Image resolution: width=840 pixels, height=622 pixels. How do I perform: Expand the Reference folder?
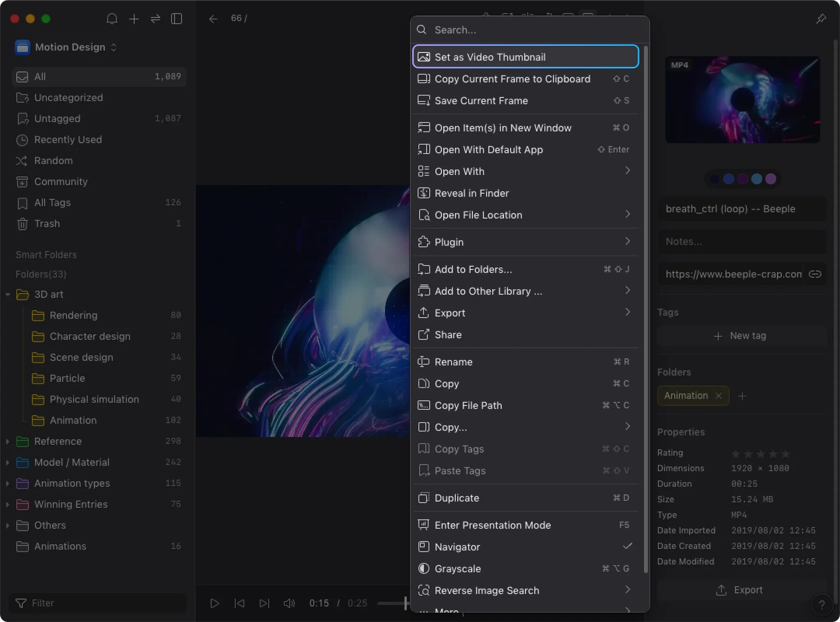pos(8,441)
